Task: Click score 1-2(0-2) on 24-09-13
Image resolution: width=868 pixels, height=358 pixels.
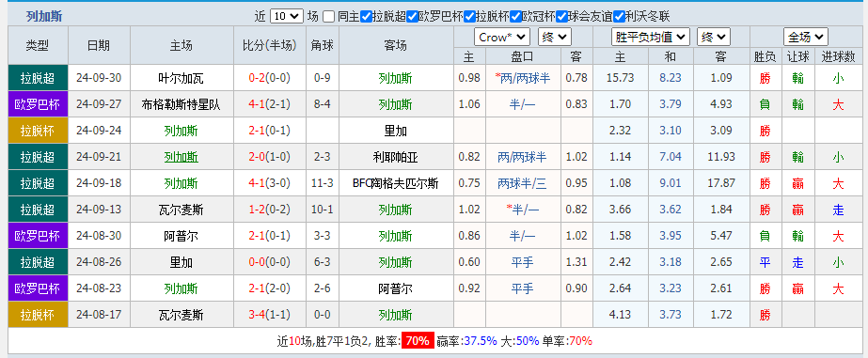Action: [270, 210]
